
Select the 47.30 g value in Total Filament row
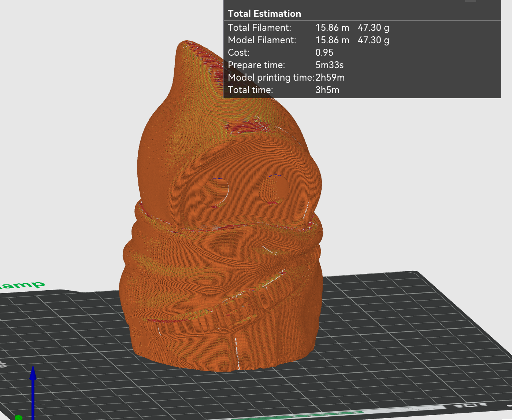373,28
